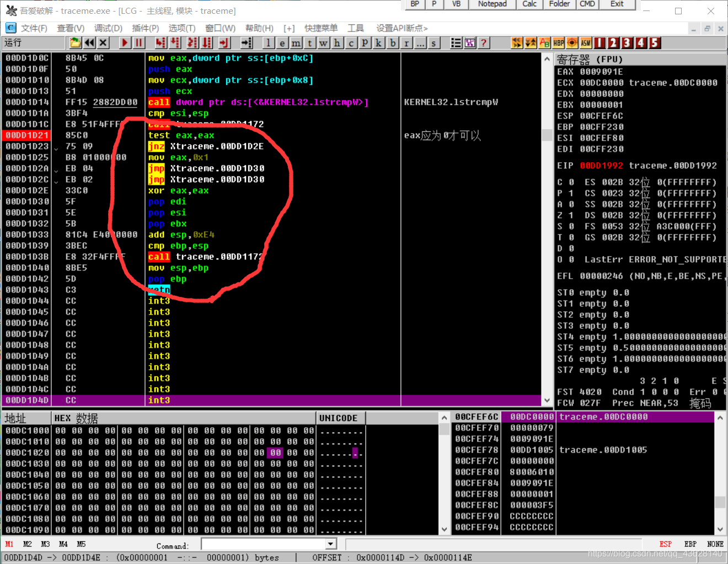This screenshot has width=728, height=564.
Task: Open the 快捷菜单 menu
Action: click(320, 28)
